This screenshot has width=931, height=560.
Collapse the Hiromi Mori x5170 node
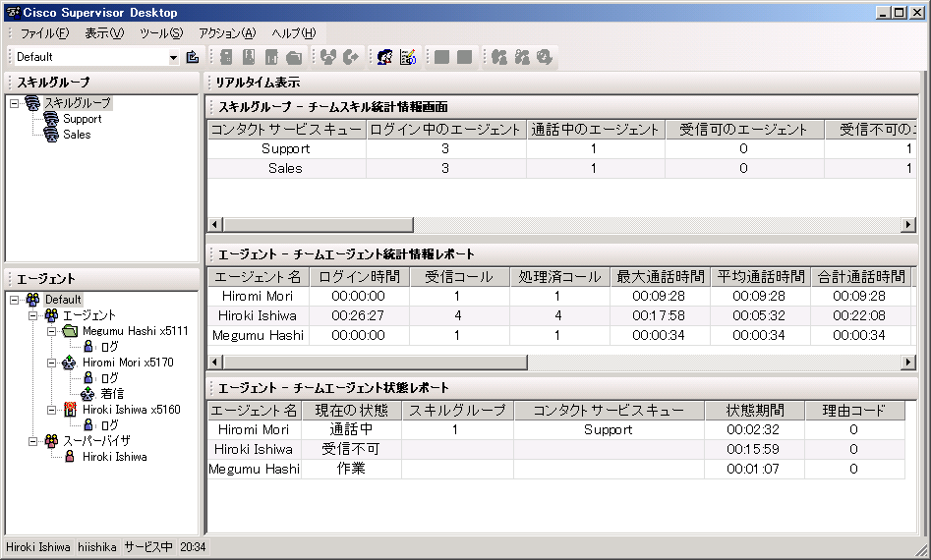coord(52,362)
